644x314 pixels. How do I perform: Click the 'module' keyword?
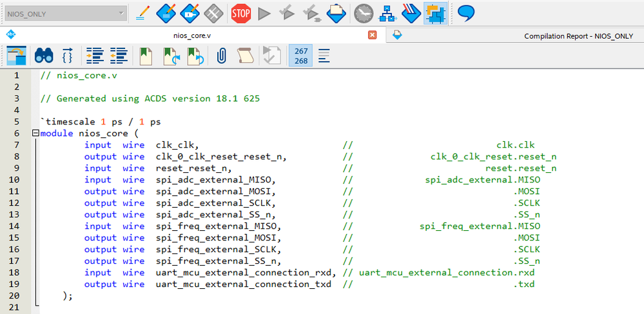coord(57,133)
